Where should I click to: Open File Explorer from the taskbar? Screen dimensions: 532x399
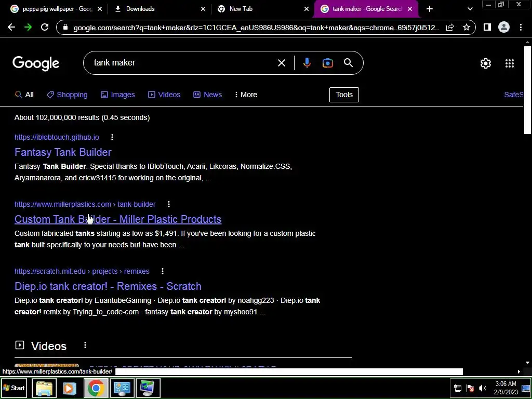pyautogui.click(x=44, y=388)
